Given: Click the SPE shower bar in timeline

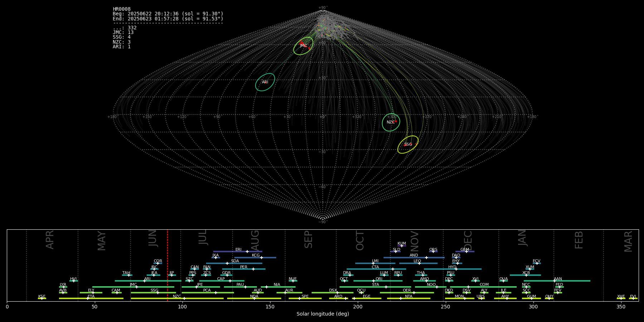Looking at the screenshot, I should 305,298.
